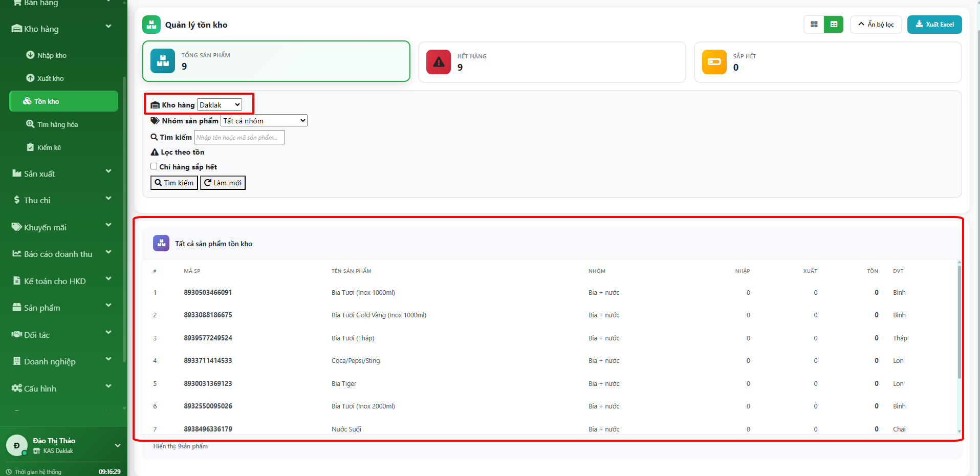The image size is (980, 476).
Task: Focus the Tìm kiếm product search field
Action: pyautogui.click(x=239, y=137)
